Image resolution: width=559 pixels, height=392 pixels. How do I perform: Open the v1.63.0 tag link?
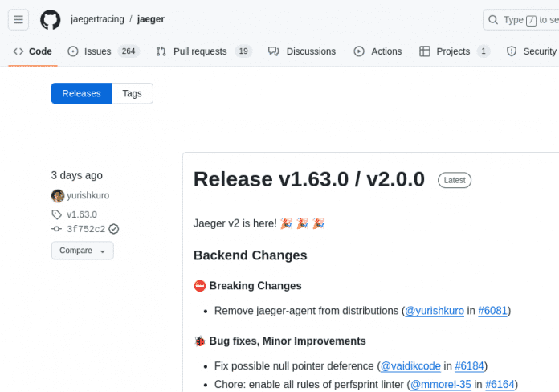82,214
